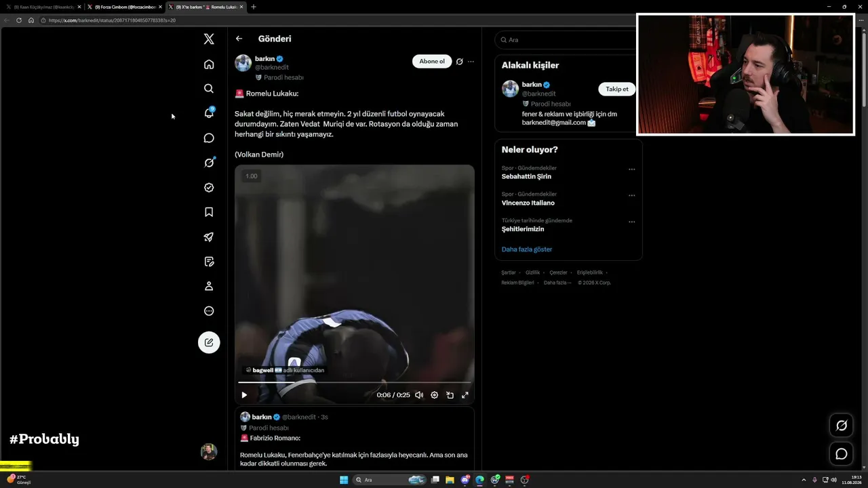Reload the page
Image resolution: width=868 pixels, height=488 pixels.
(19, 20)
